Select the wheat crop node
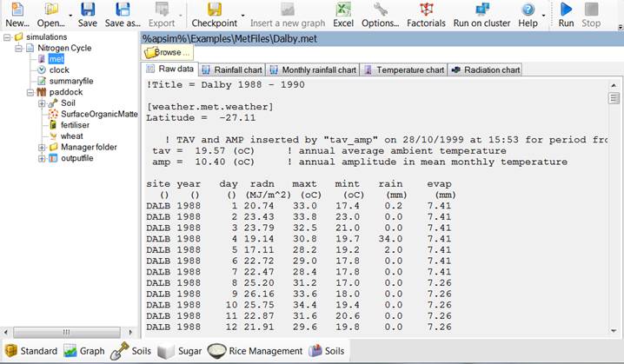Screen dimensions: 624x364 [71, 136]
